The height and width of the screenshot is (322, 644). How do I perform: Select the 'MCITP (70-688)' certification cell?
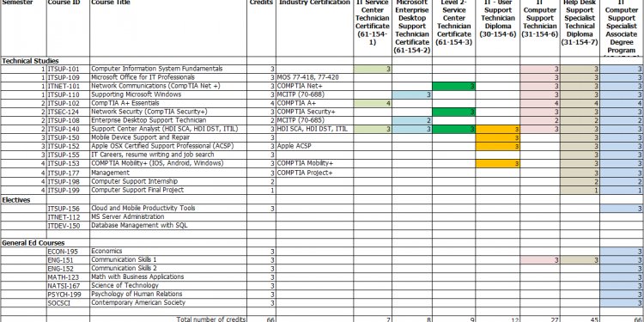coord(314,94)
